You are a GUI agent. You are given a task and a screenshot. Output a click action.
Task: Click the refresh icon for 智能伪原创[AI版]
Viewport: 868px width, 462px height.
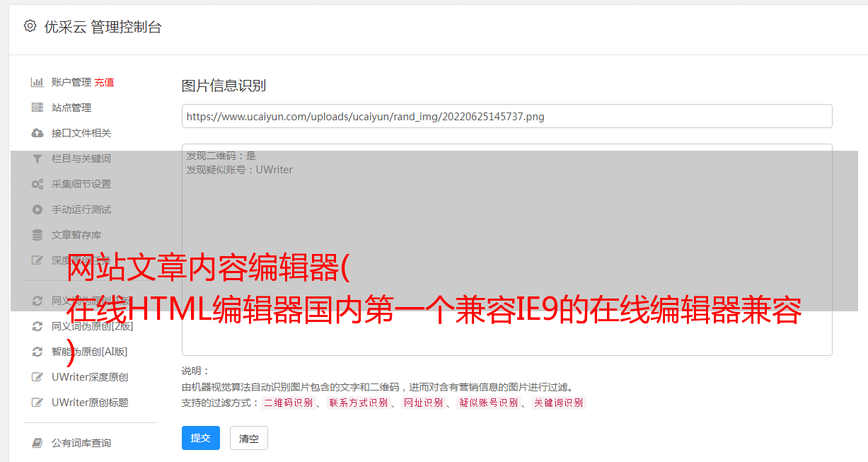click(x=37, y=352)
